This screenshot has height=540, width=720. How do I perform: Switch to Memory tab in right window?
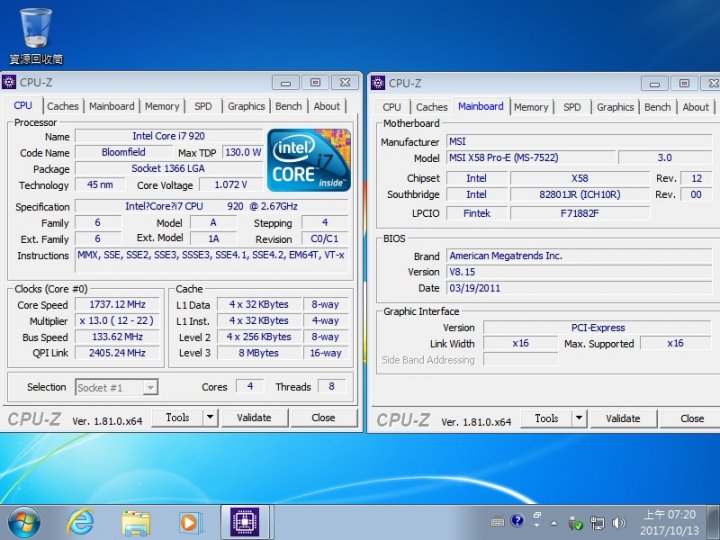point(531,107)
